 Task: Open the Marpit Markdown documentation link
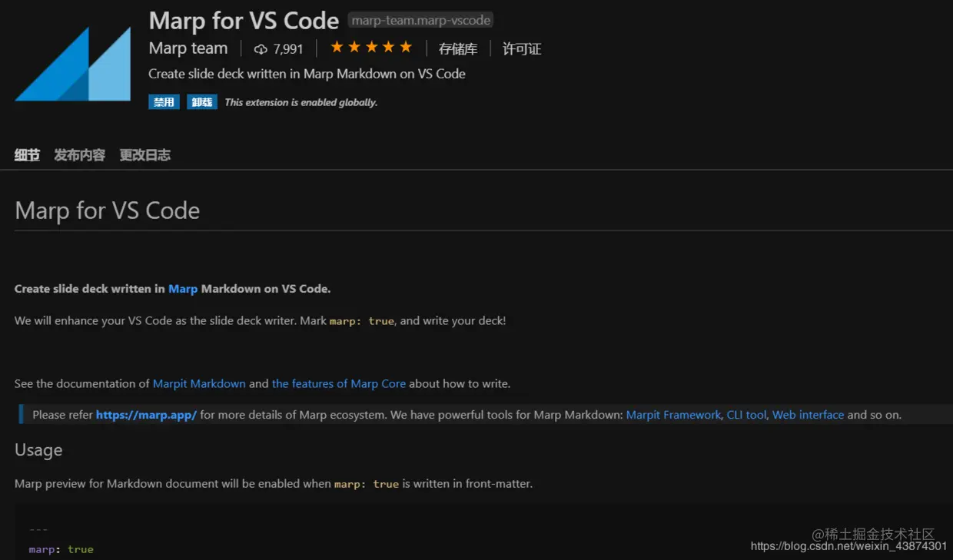pyautogui.click(x=199, y=383)
